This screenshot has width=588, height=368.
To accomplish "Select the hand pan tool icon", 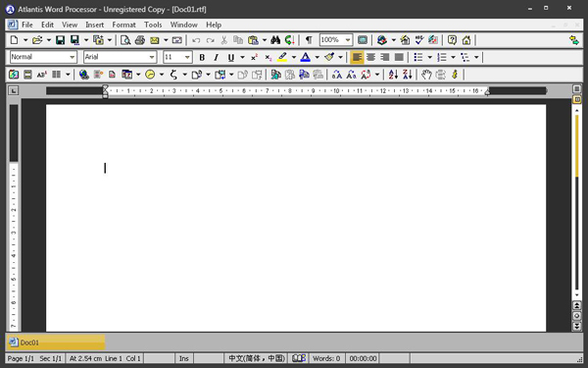I will point(426,75).
